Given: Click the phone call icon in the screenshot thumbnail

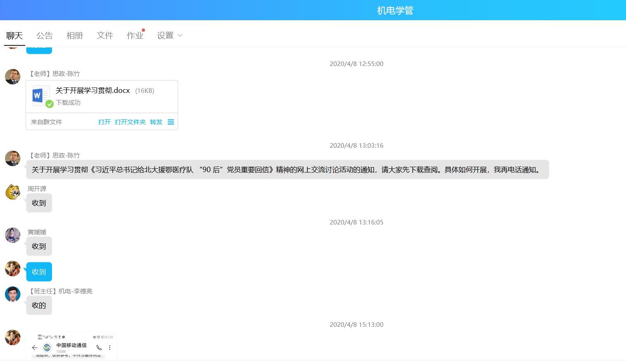Looking at the screenshot, I should pyautogui.click(x=99, y=347).
